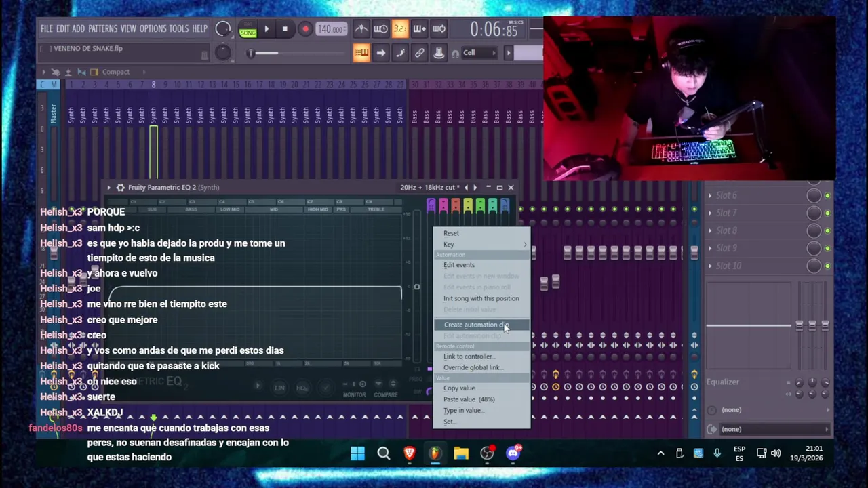Click the Stop button in transport
Image resolution: width=868 pixels, height=488 pixels.
(285, 29)
